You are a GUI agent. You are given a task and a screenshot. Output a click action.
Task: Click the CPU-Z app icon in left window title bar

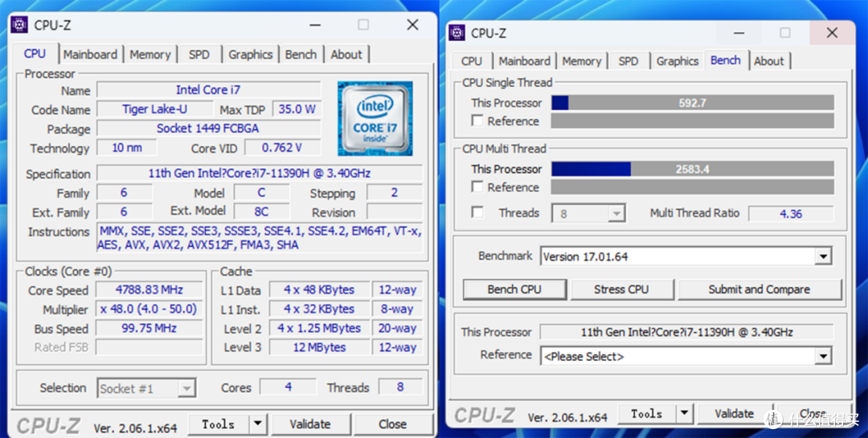19,25
